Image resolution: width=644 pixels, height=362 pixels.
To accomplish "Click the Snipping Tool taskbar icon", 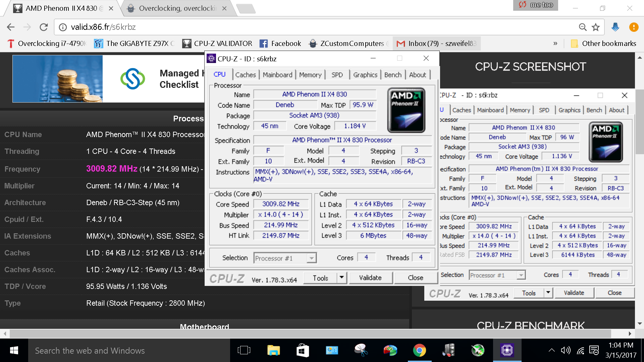I will coord(361,351).
